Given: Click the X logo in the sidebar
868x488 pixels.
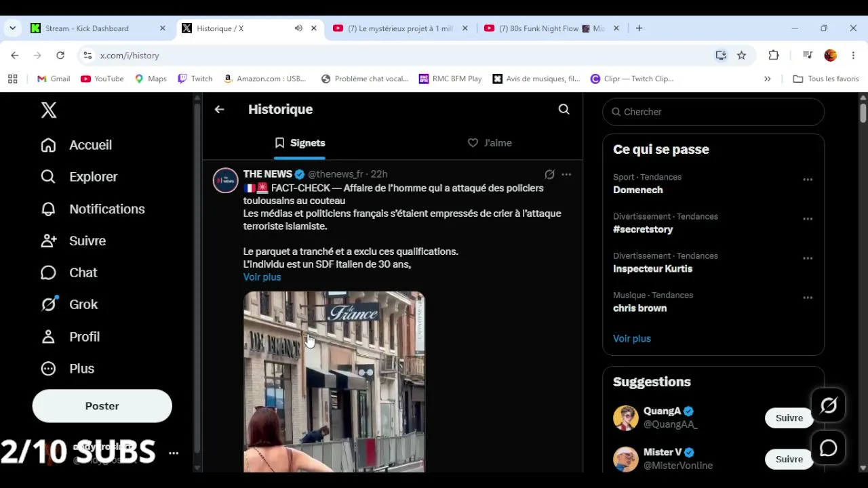Looking at the screenshot, I should pyautogui.click(x=49, y=110).
